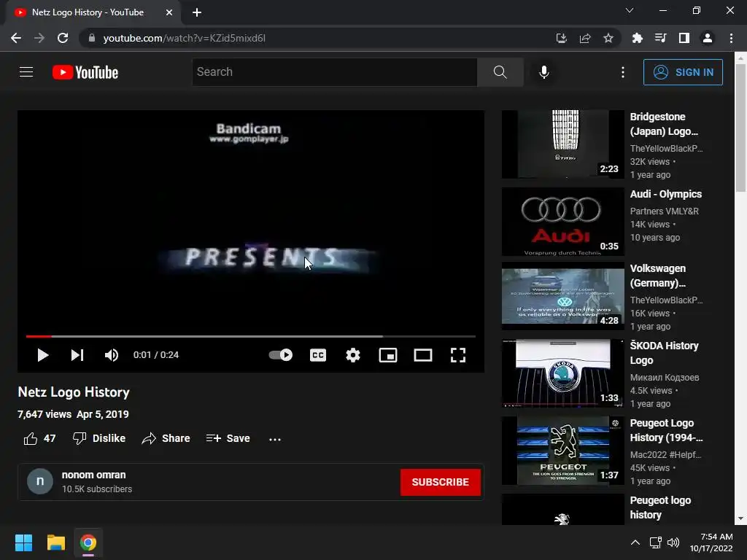View site information lock icon
Screen dimensions: 747x560
pyautogui.click(x=92, y=38)
